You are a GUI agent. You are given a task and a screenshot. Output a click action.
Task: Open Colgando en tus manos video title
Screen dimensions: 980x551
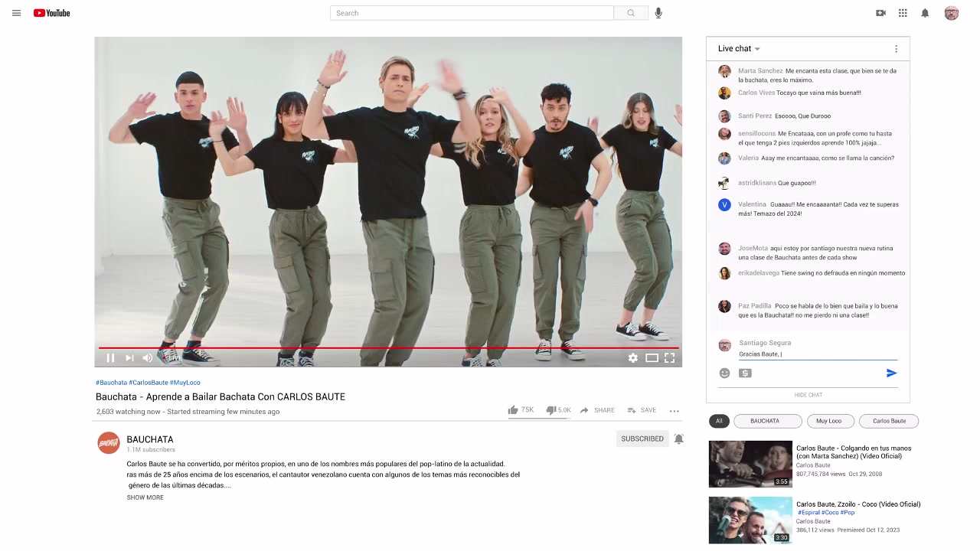coord(854,452)
